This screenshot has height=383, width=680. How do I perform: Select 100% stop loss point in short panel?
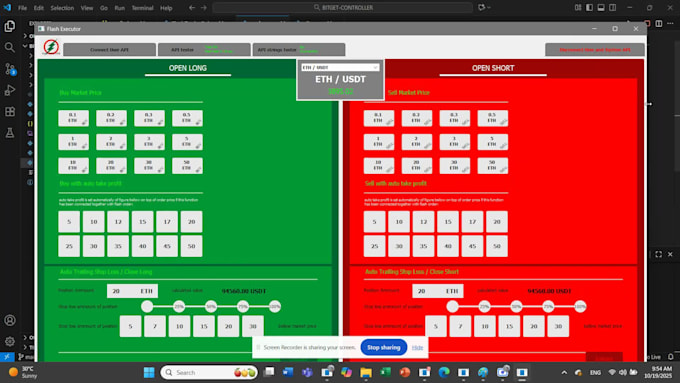[580, 306]
